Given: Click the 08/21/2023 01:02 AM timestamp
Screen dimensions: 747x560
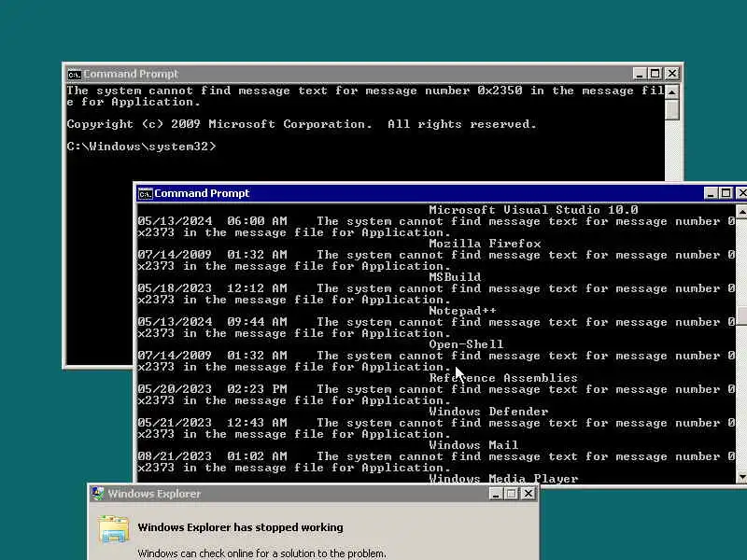Looking at the screenshot, I should click(x=213, y=456).
